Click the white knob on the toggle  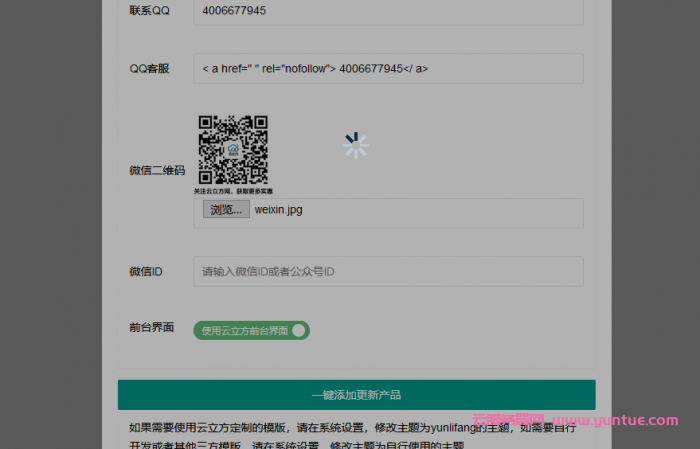click(x=299, y=330)
